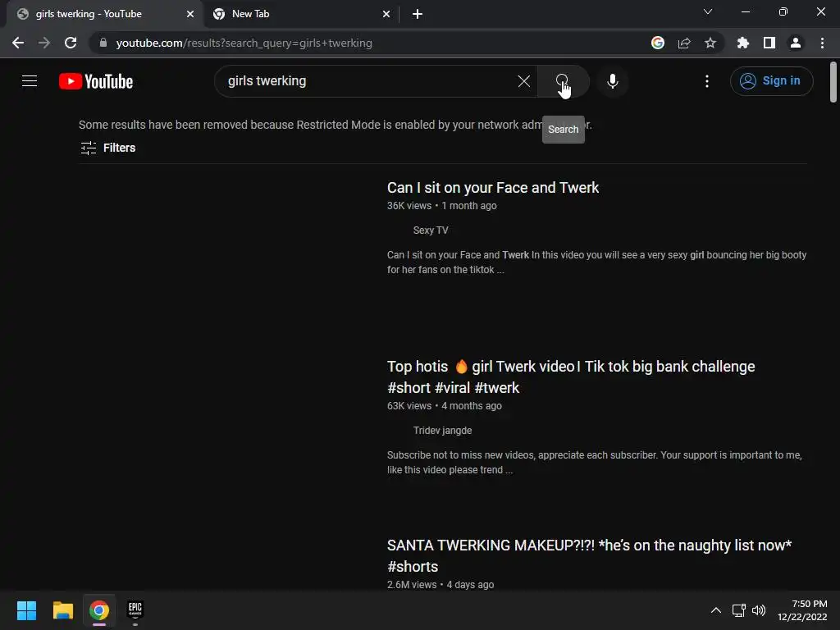
Task: Open the volume tray icon
Action: (759, 610)
